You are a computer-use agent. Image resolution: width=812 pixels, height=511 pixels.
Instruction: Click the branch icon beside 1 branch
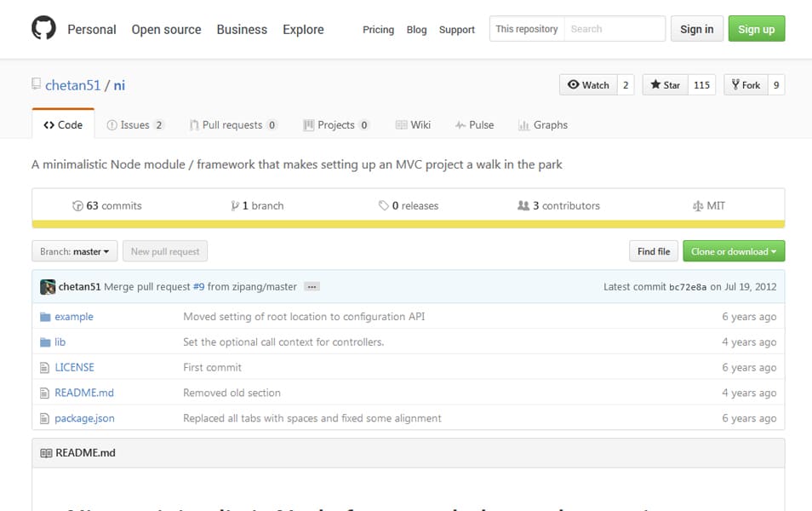tap(235, 206)
